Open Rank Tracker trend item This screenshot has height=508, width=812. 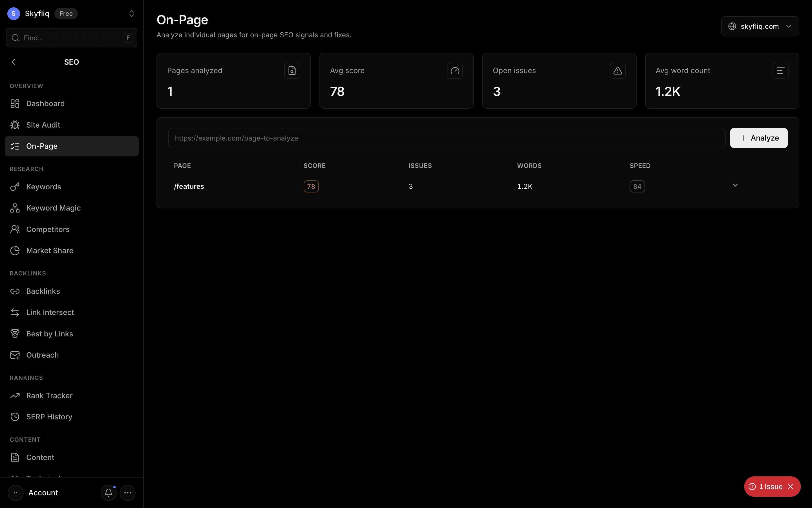point(71,396)
